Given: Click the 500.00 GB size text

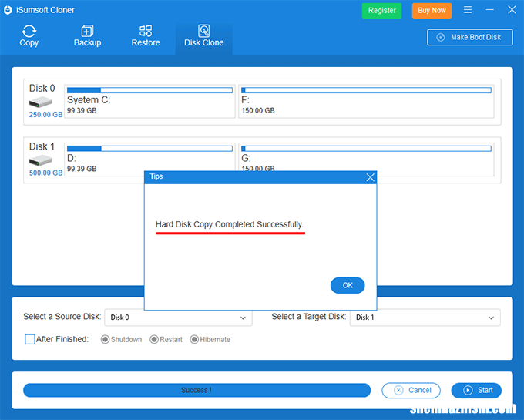Looking at the screenshot, I should [x=45, y=173].
